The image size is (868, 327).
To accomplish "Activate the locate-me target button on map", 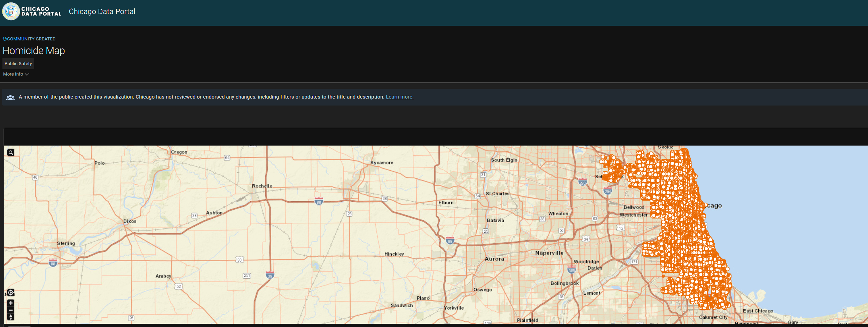I will [x=11, y=293].
